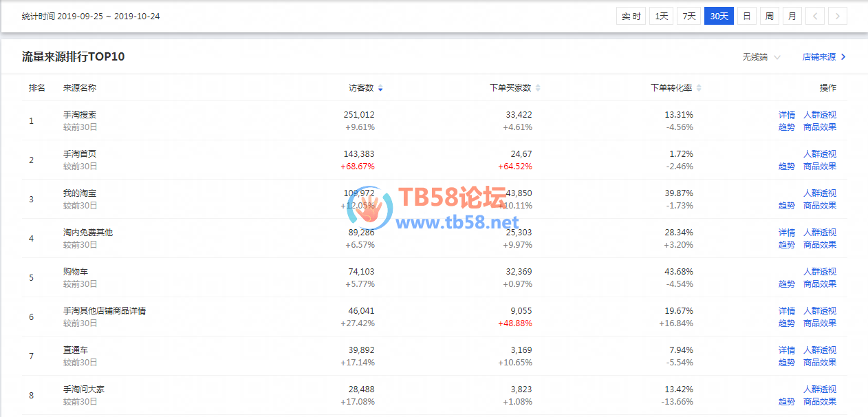This screenshot has width=868, height=417.
Task: Switch to the 周 granularity
Action: click(770, 16)
